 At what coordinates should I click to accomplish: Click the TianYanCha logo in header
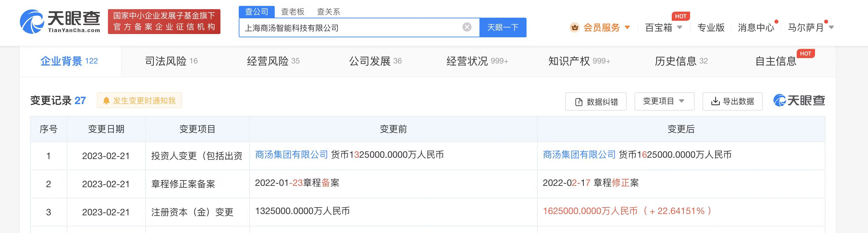(x=60, y=22)
